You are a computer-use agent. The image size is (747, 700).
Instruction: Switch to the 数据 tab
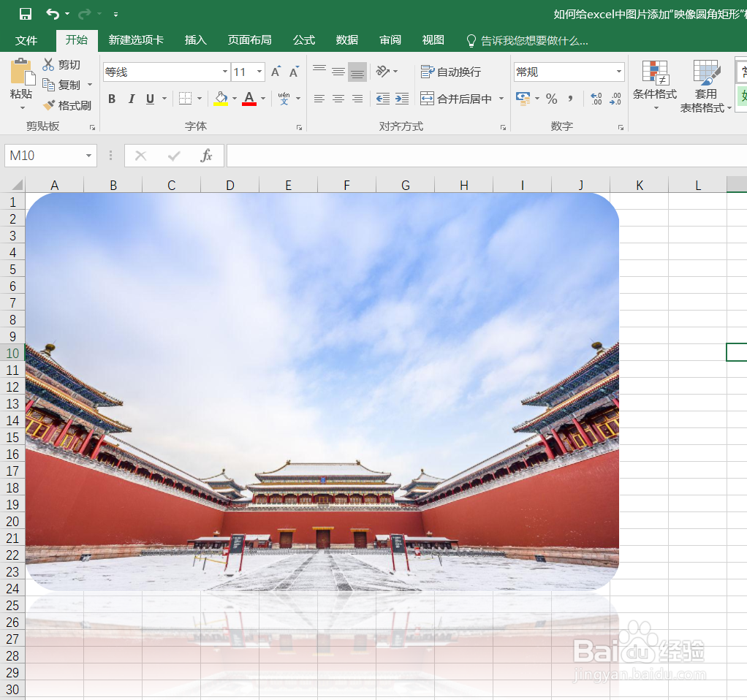346,40
